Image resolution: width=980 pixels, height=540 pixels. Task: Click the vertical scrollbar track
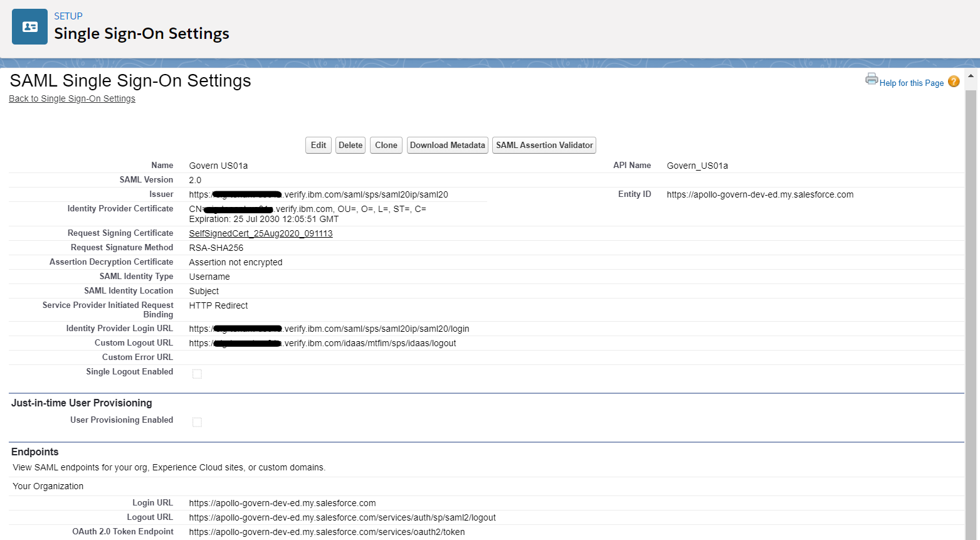971,314
